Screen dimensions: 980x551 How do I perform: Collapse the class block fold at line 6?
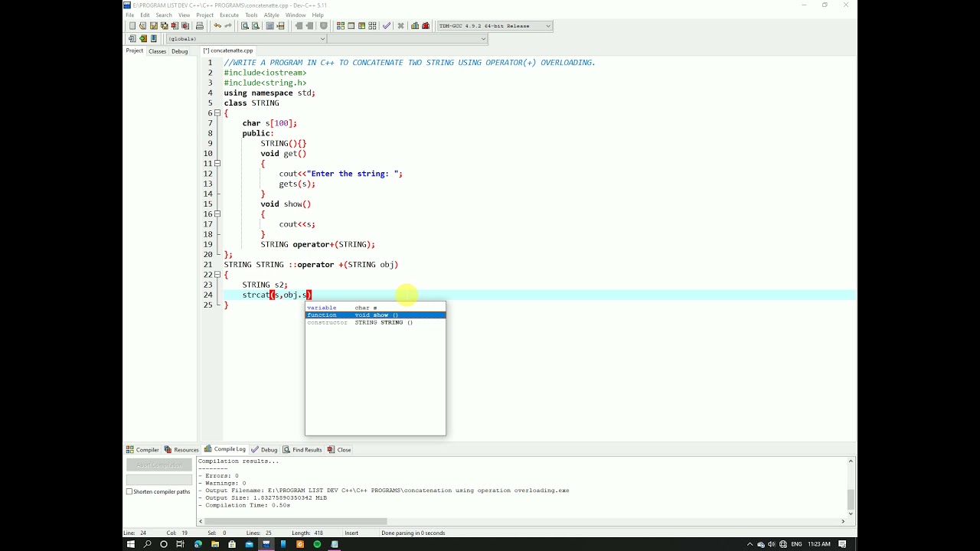pyautogui.click(x=217, y=112)
